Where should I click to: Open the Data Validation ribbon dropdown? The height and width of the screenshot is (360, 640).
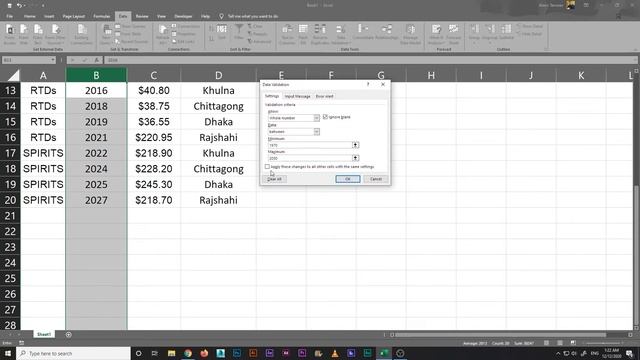(341, 42)
